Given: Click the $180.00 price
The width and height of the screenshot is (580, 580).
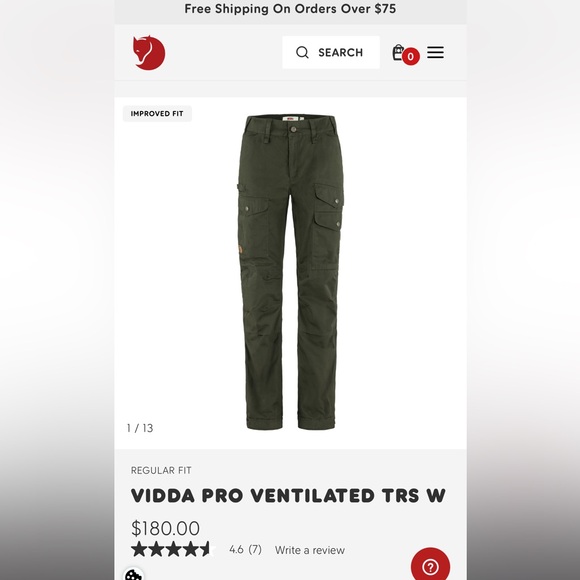Looking at the screenshot, I should pyautogui.click(x=165, y=528).
